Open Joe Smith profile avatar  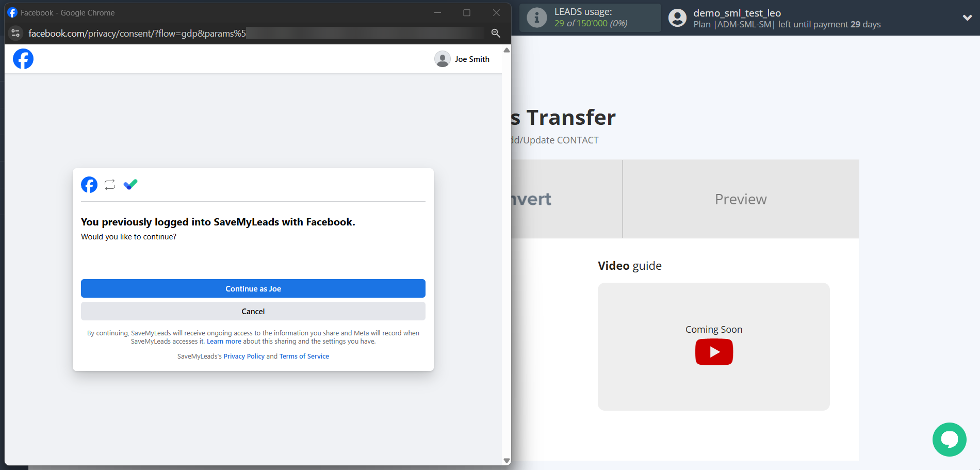(443, 59)
